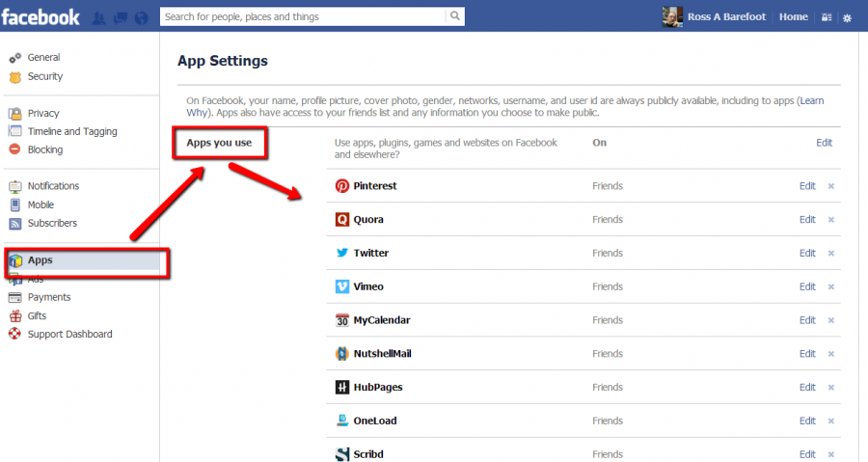This screenshot has height=462, width=868.
Task: Edit NutshellMail app settings
Action: (x=807, y=354)
